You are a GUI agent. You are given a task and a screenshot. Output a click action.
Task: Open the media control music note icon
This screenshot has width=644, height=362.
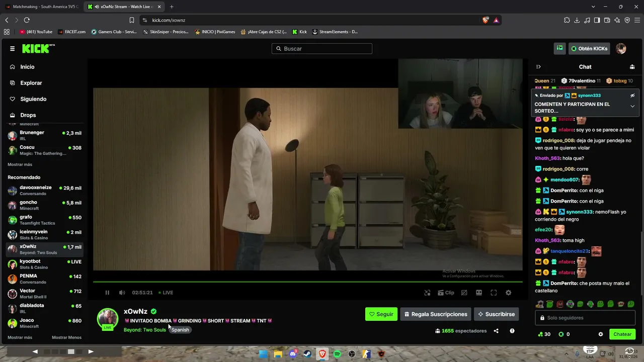587,20
